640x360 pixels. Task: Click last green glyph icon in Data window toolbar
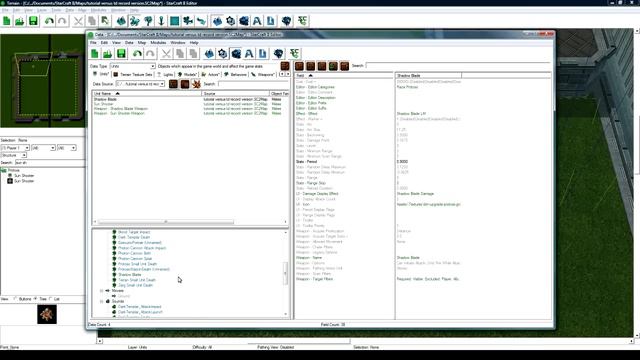point(294,53)
